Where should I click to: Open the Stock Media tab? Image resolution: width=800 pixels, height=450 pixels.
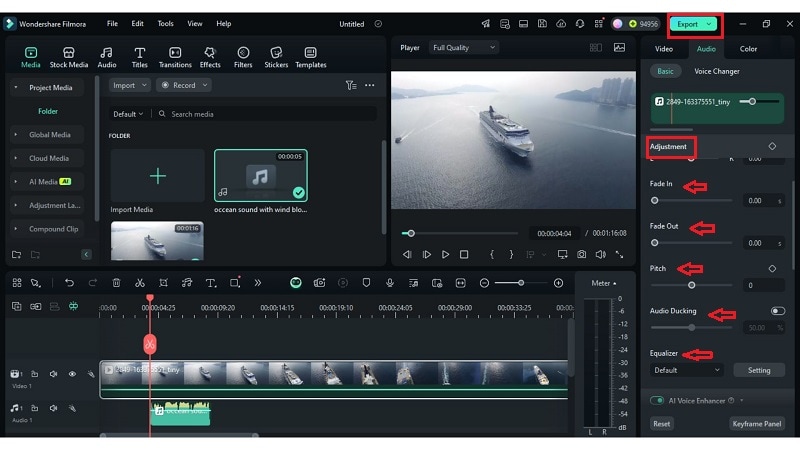[68, 57]
